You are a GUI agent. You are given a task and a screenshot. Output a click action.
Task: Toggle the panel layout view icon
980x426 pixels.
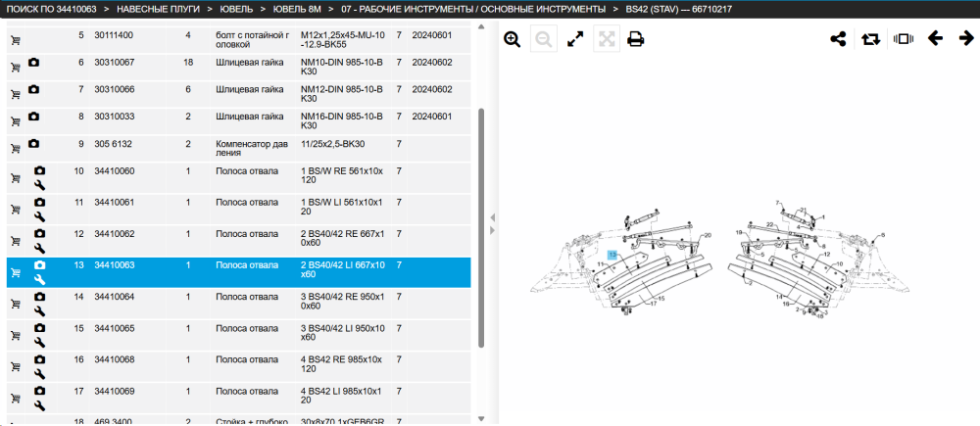click(x=904, y=39)
